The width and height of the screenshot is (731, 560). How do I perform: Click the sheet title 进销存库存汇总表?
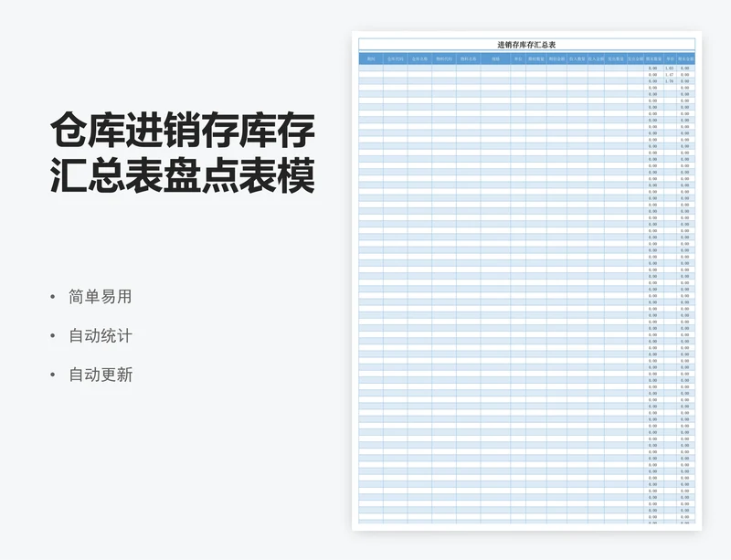(526, 46)
